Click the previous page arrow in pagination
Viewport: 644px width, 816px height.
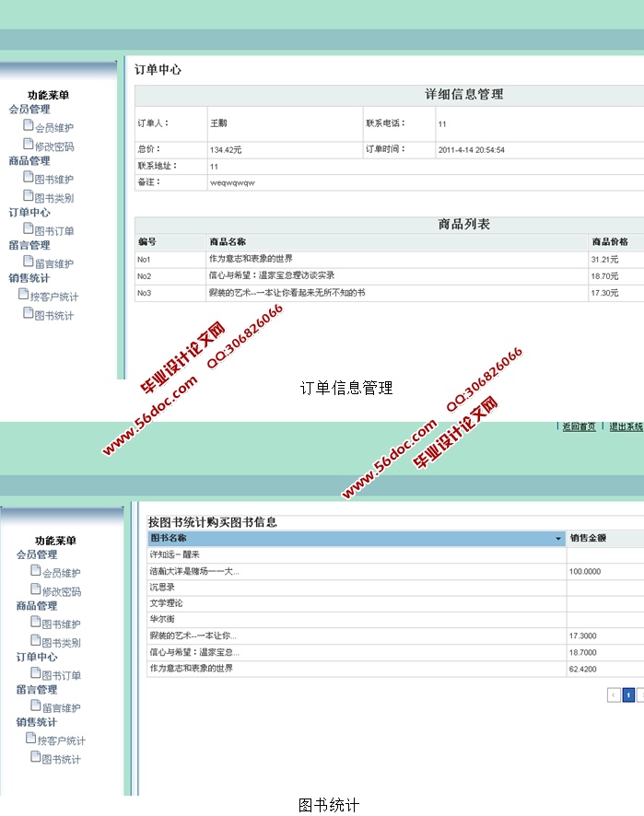pyautogui.click(x=614, y=695)
